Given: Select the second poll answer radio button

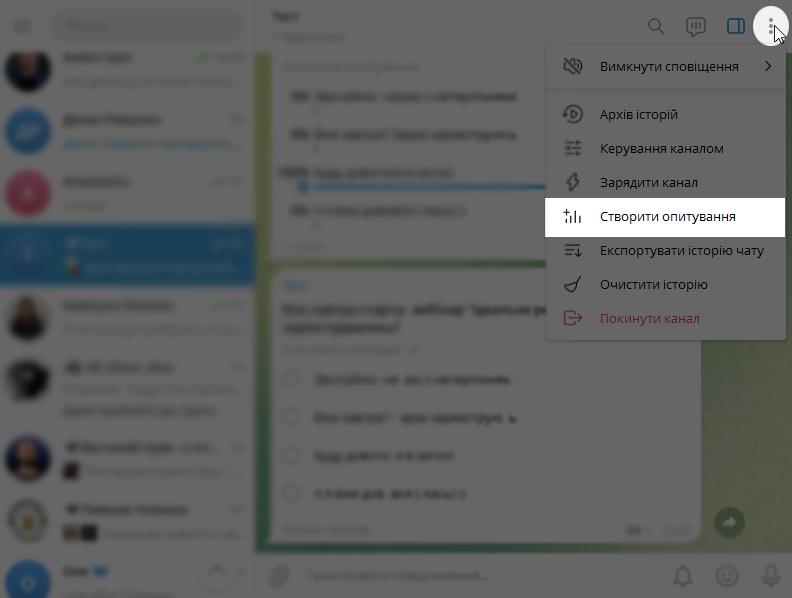Looking at the screenshot, I should [x=291, y=418].
